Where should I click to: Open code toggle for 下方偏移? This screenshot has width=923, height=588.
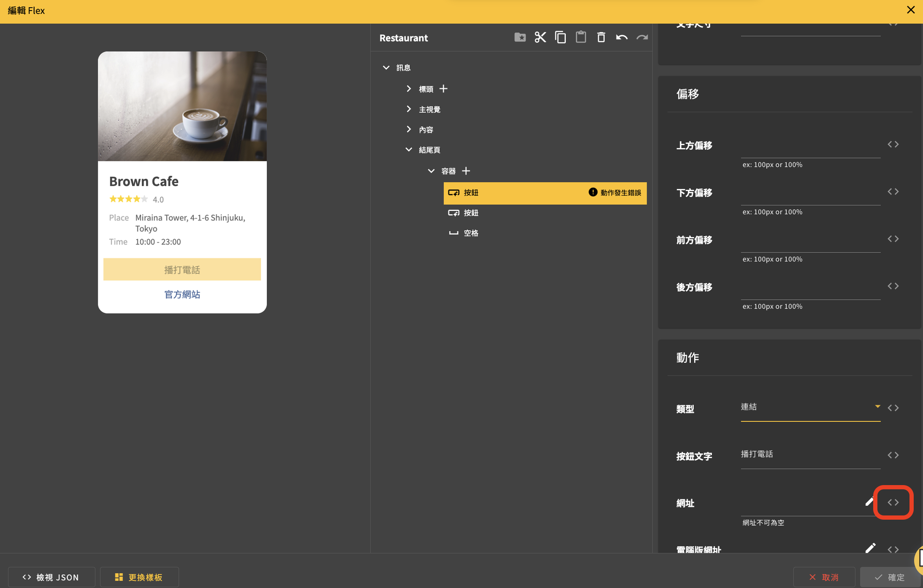pyautogui.click(x=893, y=192)
